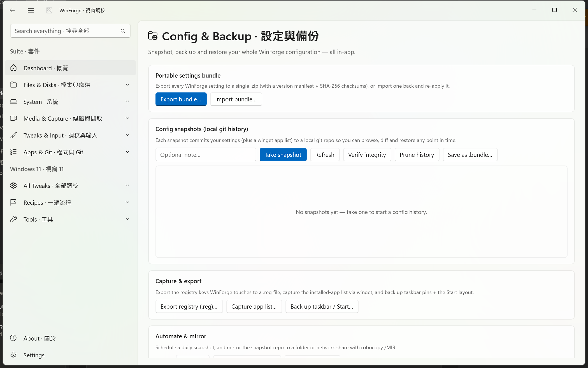Click Take snapshot button
This screenshot has width=588, height=368.
tap(283, 155)
